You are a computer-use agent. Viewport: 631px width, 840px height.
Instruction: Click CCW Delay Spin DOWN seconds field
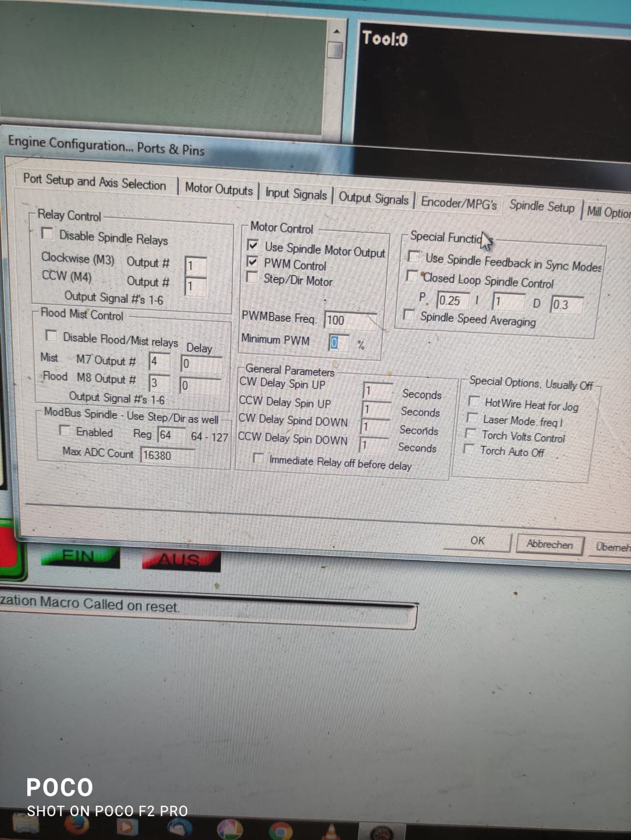374,445
